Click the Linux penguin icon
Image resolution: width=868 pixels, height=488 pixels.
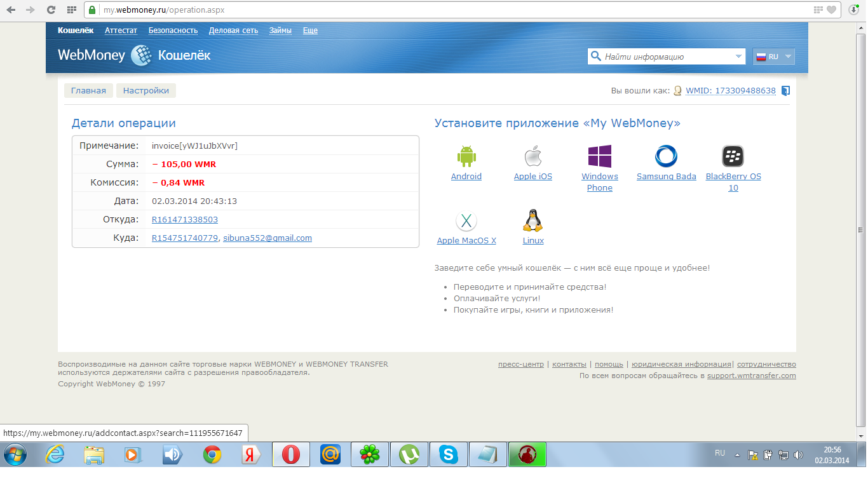click(532, 220)
